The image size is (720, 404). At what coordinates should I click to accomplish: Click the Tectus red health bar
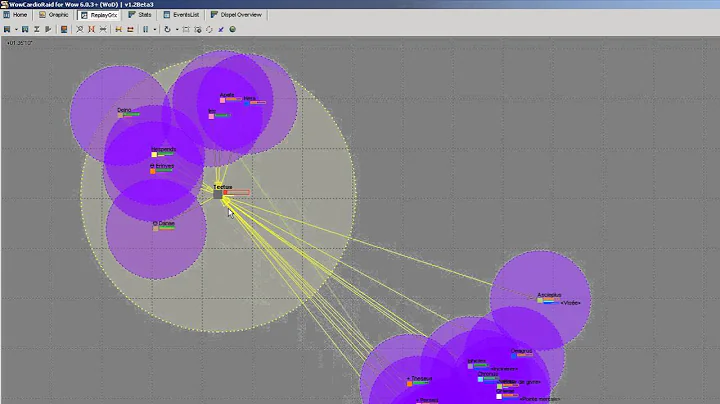[237, 192]
